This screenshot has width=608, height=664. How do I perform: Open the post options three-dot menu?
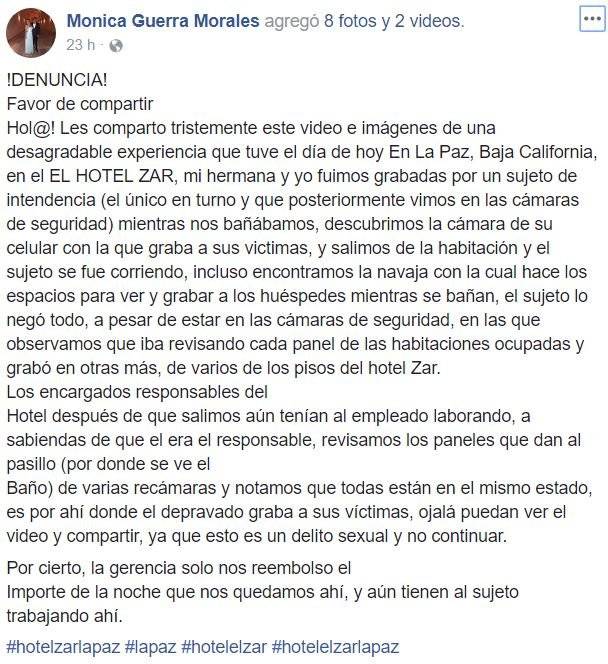[x=591, y=19]
